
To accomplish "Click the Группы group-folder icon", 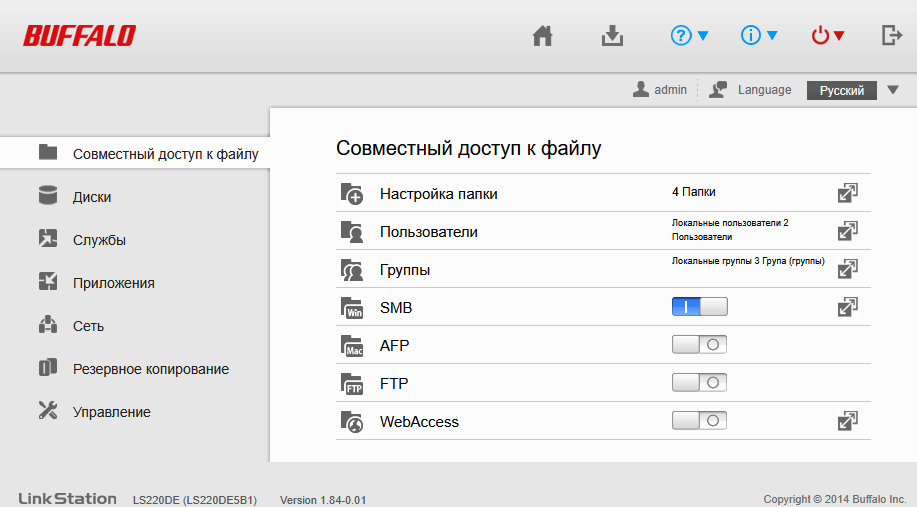I will [x=352, y=270].
